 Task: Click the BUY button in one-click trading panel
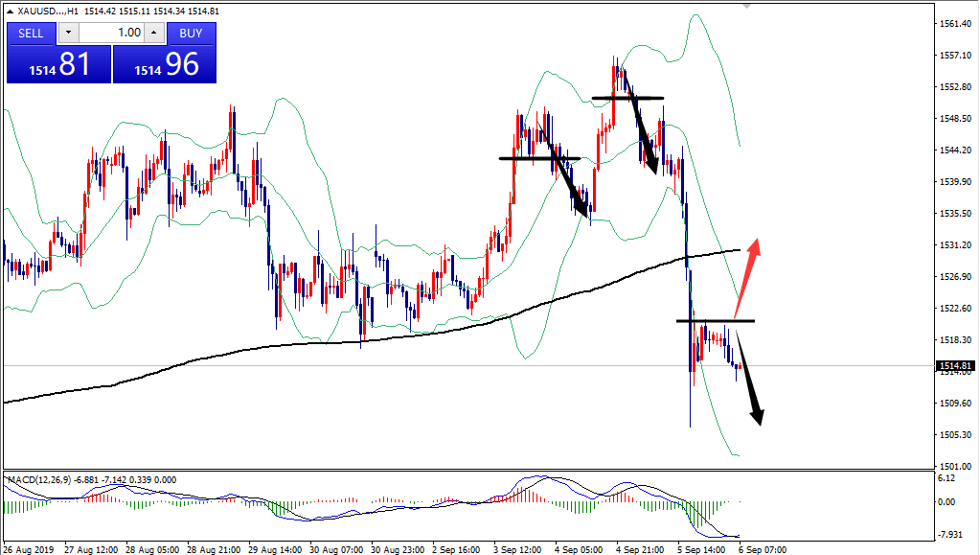coord(192,34)
